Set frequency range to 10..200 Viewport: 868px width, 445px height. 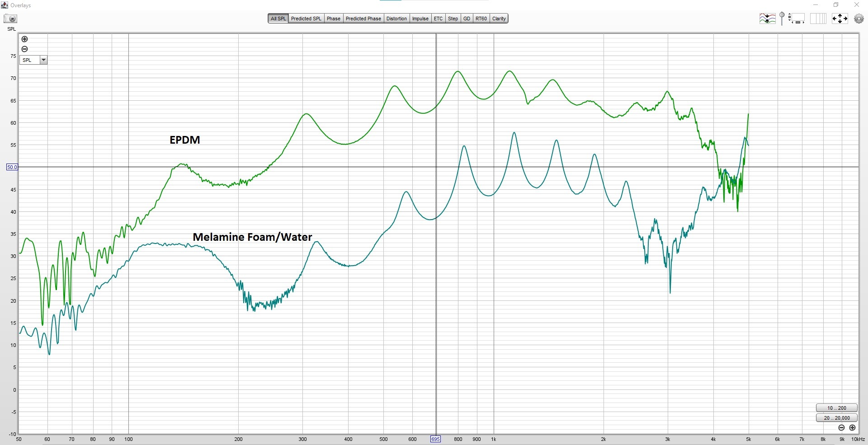pos(837,408)
